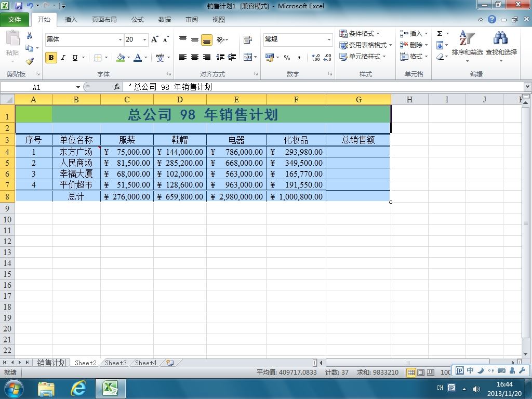Click the merge and center icon

point(248,57)
